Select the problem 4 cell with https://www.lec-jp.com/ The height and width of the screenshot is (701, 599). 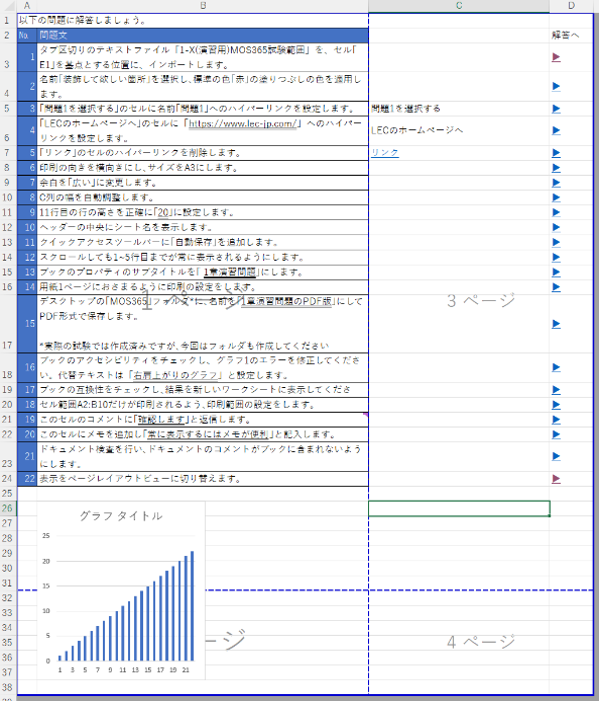tap(202, 131)
